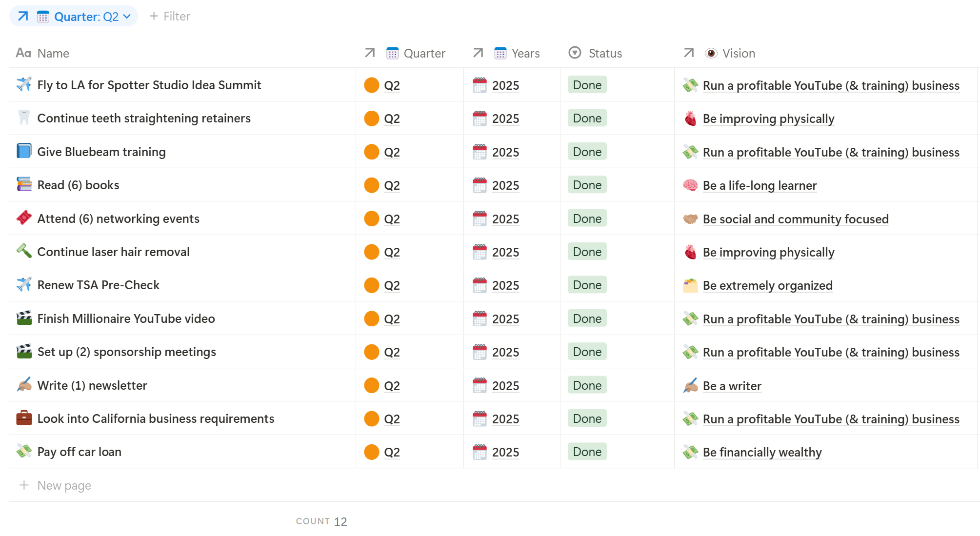980x536 pixels.
Task: Click the razor icon for laser hair removal
Action: coord(23,251)
